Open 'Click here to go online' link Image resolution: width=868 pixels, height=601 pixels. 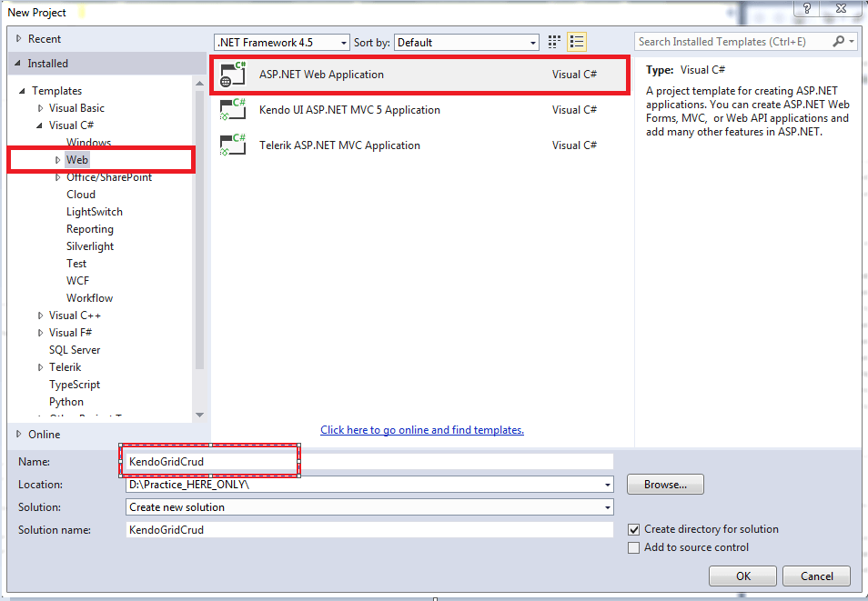tap(422, 430)
